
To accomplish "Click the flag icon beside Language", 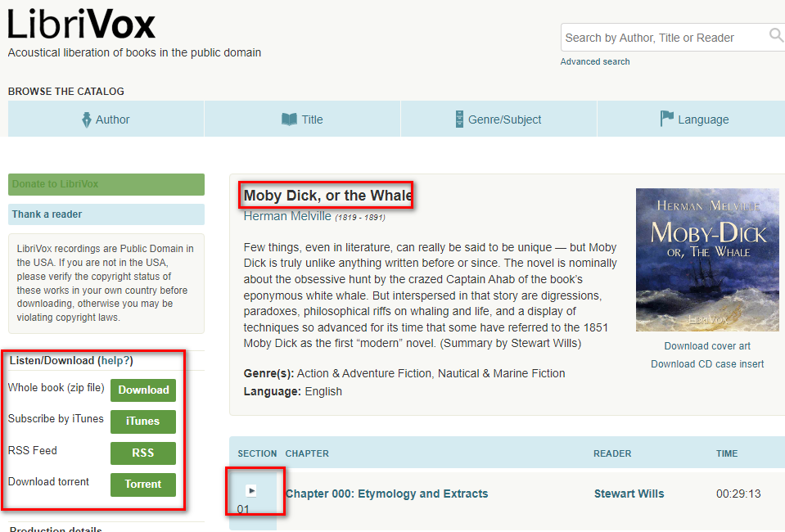I will pos(667,119).
